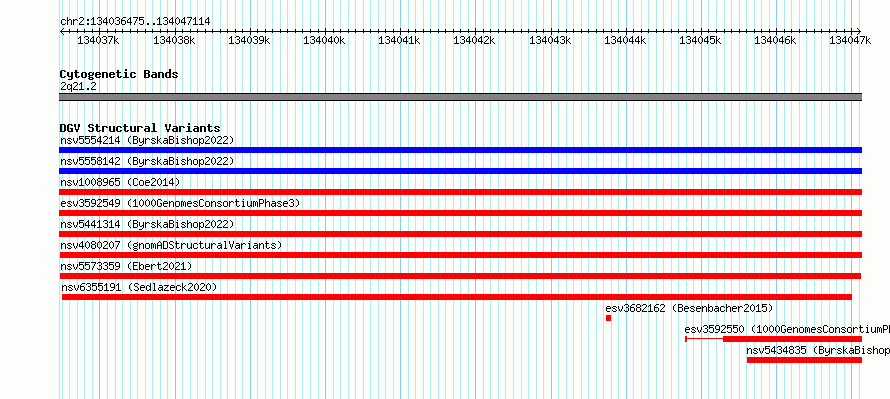The width and height of the screenshot is (890, 399).
Task: Open esv3592549 (1000GenomesConsortiumPhase3) label
Action: tap(180, 203)
